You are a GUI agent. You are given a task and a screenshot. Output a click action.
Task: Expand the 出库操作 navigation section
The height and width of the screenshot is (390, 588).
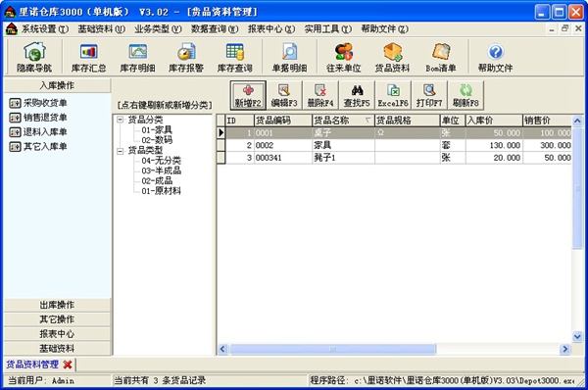[58, 305]
